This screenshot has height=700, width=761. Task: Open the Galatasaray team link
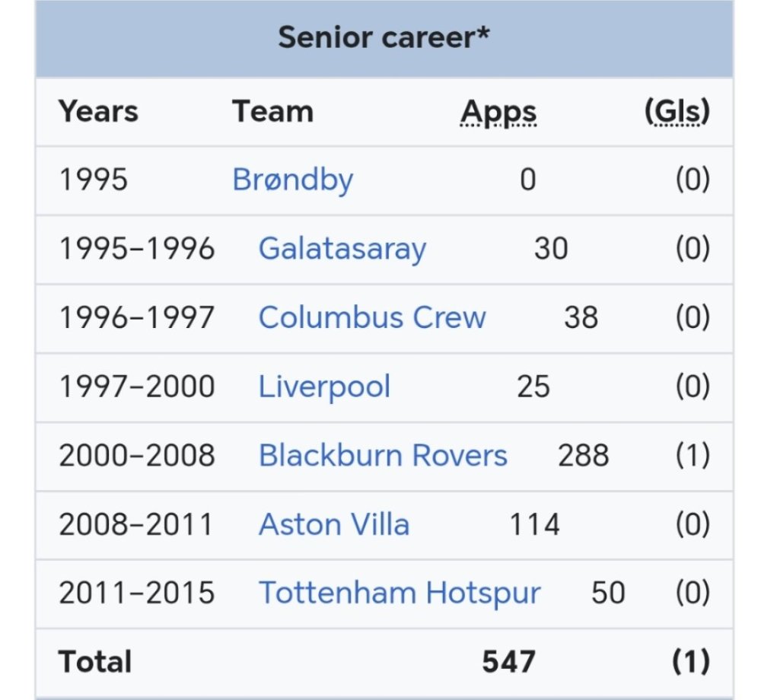click(x=342, y=250)
